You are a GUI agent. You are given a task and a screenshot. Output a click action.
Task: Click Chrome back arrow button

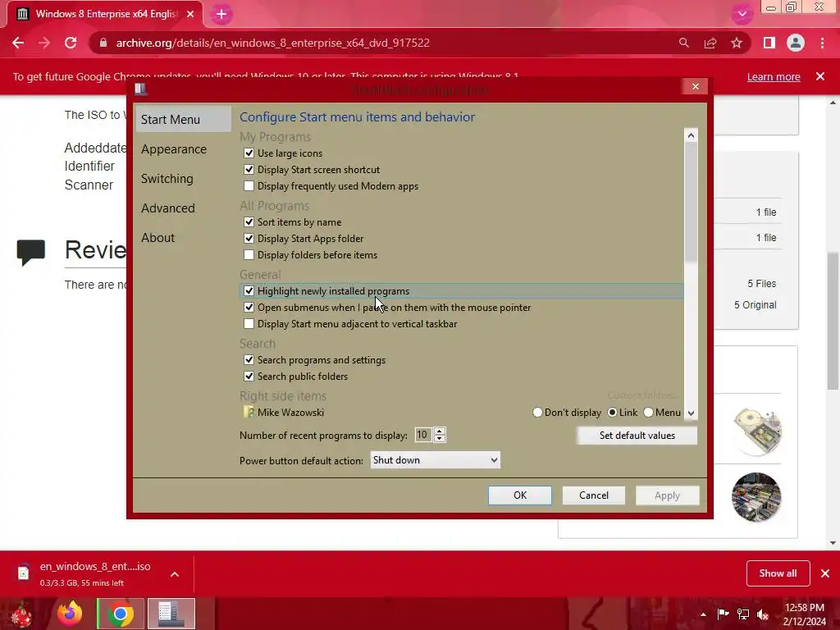pyautogui.click(x=18, y=43)
